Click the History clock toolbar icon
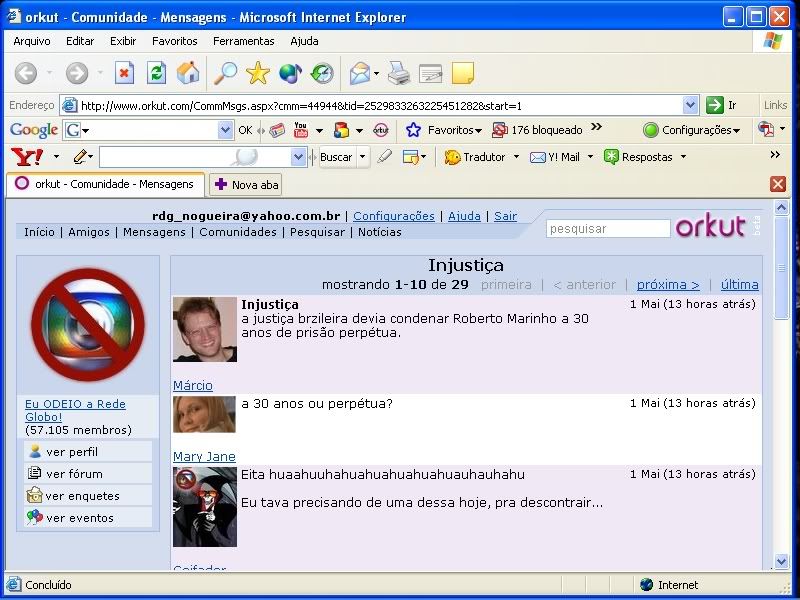The image size is (800, 600). (x=322, y=73)
